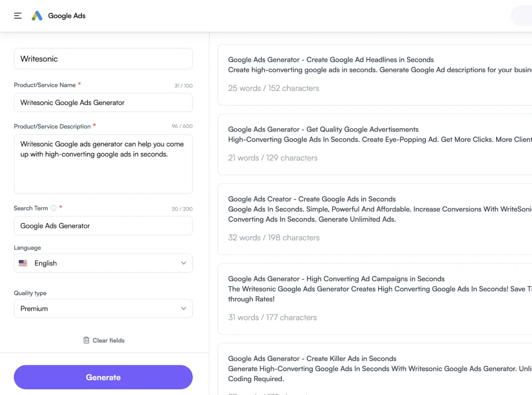This screenshot has height=395, width=532.
Task: Open the hamburger menu icon
Action: pos(18,16)
